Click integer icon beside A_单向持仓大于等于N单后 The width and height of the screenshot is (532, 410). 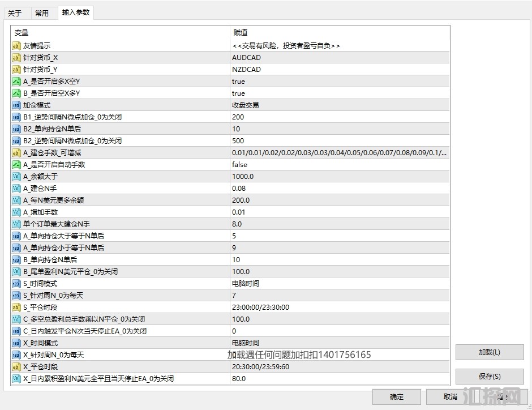tap(16, 236)
